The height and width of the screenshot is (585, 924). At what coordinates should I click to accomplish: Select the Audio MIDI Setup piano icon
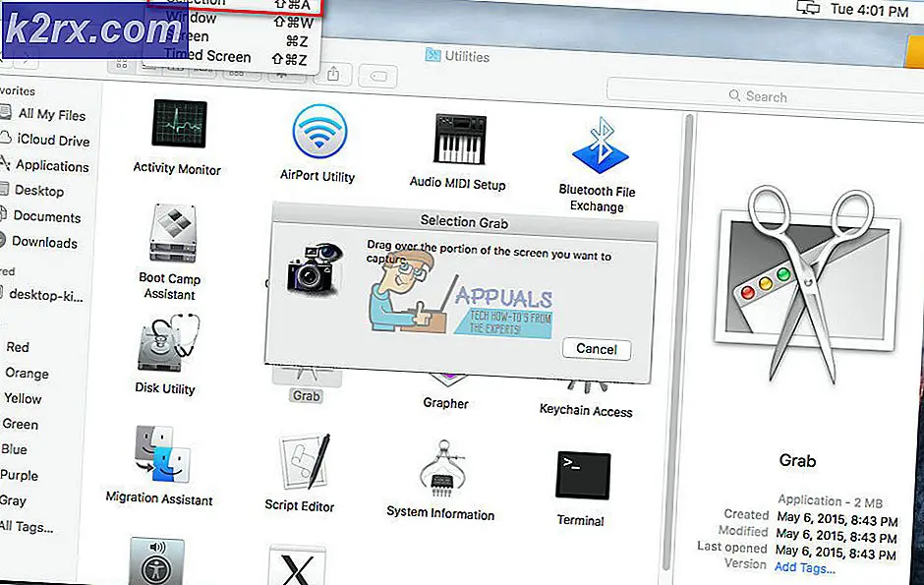[x=460, y=139]
